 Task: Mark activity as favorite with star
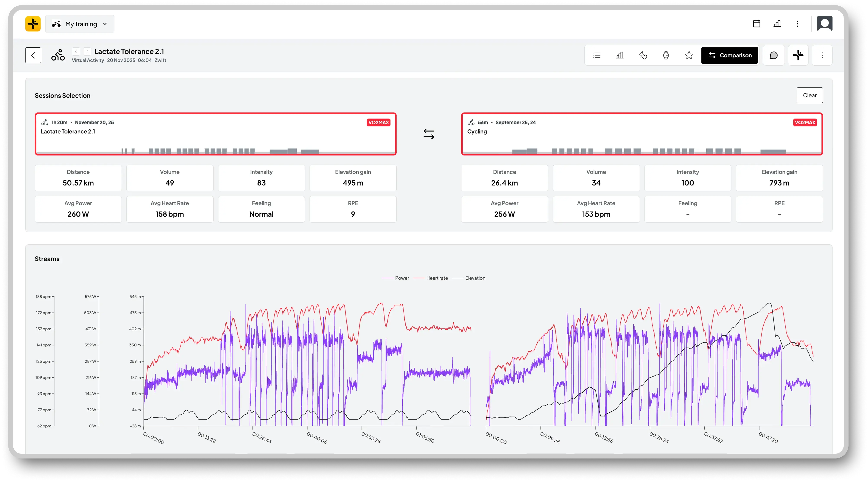[689, 55]
